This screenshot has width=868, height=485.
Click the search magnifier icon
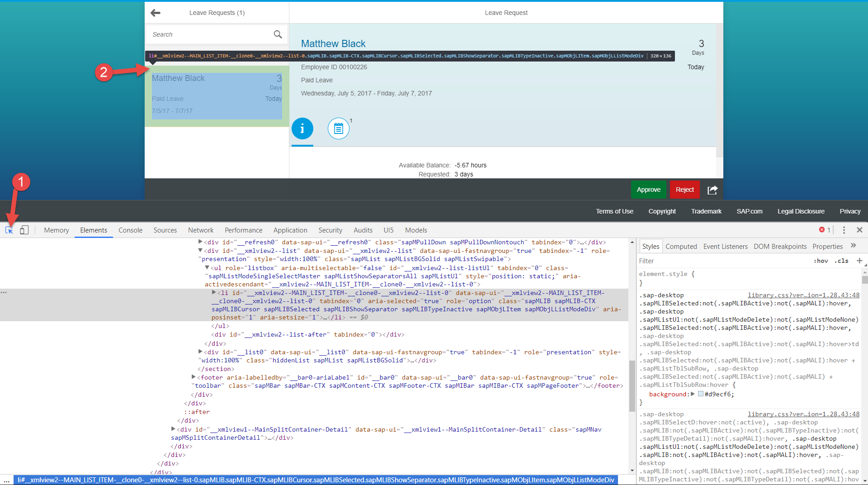coord(278,34)
